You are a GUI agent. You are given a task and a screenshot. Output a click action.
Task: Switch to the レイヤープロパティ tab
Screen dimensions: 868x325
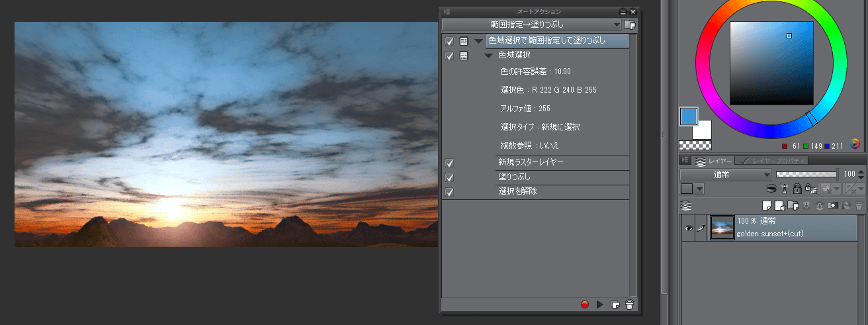tap(771, 161)
